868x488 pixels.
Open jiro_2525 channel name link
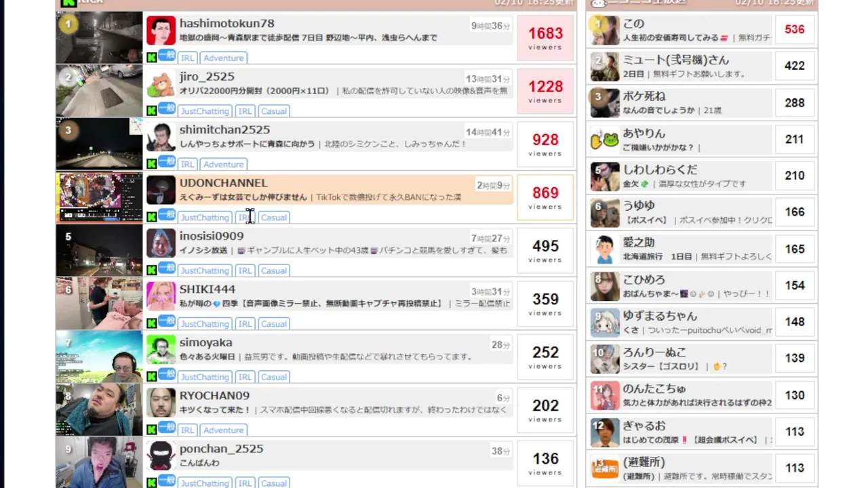click(x=207, y=77)
